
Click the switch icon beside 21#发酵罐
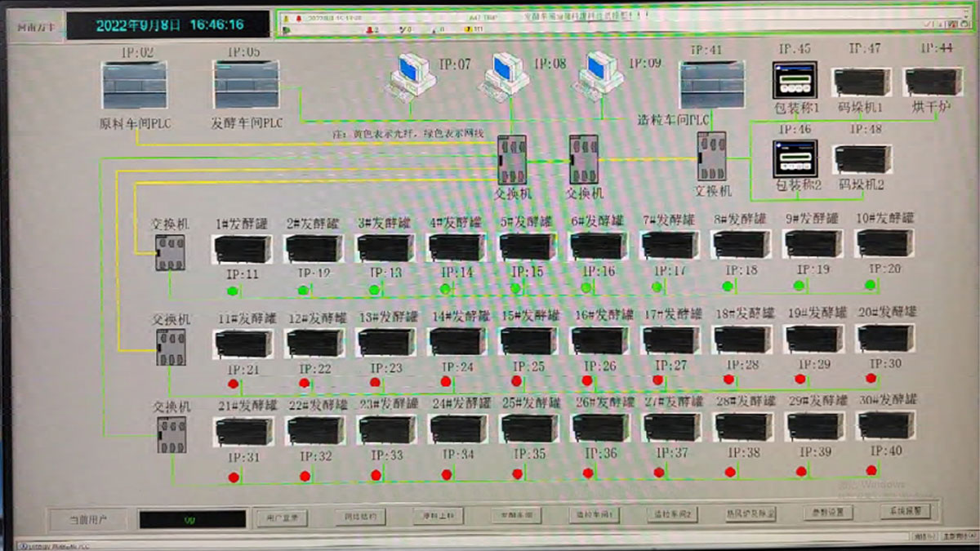pos(171,435)
